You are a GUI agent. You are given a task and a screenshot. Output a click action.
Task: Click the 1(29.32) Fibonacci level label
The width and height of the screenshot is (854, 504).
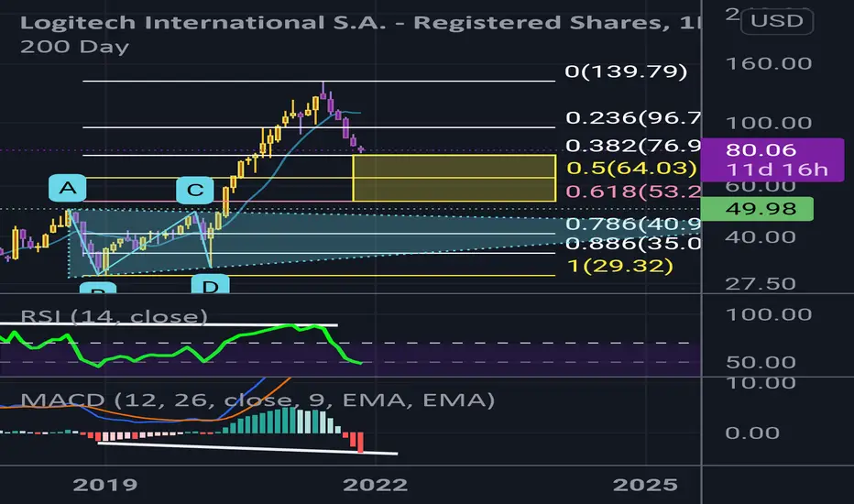(619, 266)
